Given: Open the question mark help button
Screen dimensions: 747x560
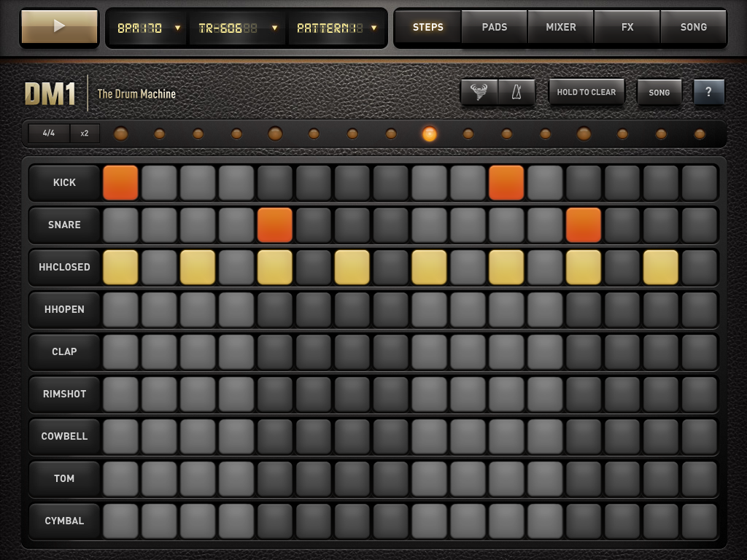Looking at the screenshot, I should click(x=708, y=92).
